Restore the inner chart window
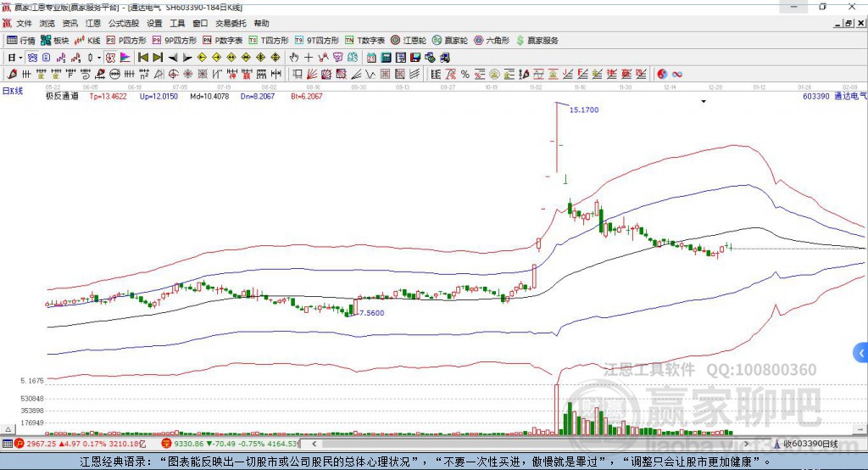The width and height of the screenshot is (868, 470). pyautogui.click(x=849, y=23)
